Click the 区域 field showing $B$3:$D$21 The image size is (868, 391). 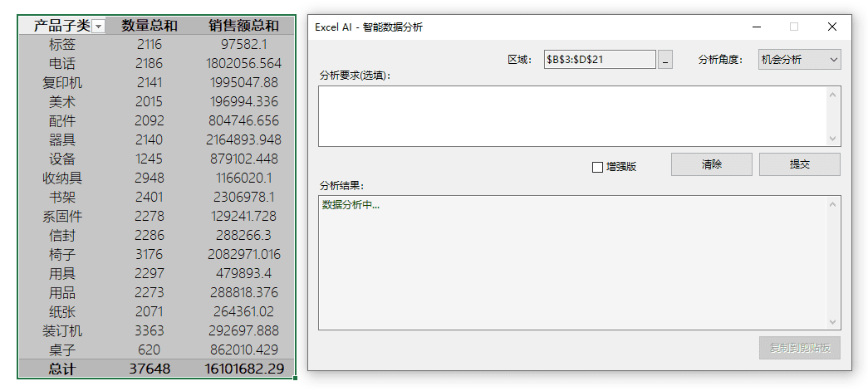(600, 60)
